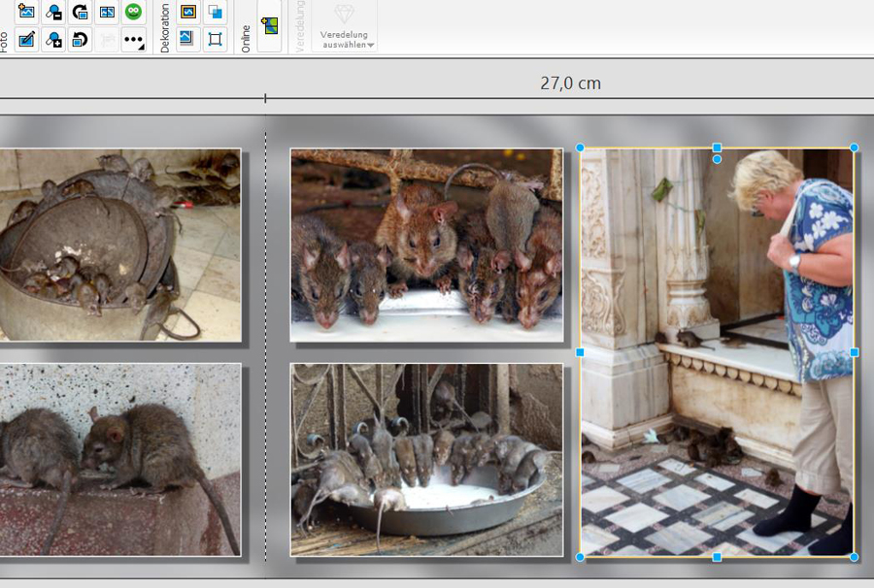Click the add photo icon
This screenshot has height=588, width=874.
pos(26,12)
